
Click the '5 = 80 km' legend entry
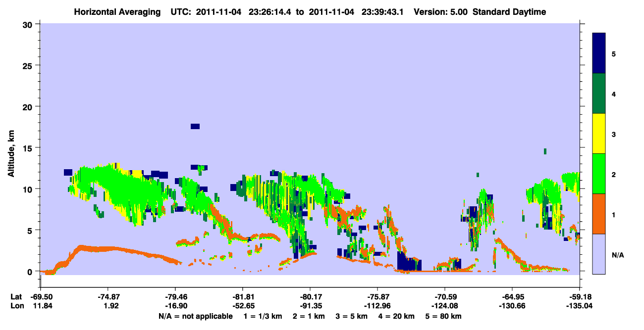[443, 316]
